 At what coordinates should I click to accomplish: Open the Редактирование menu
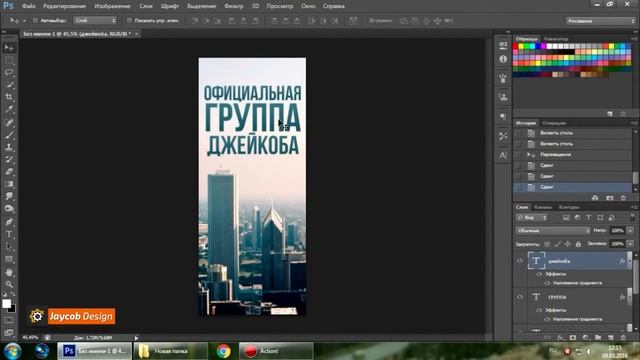[x=64, y=6]
